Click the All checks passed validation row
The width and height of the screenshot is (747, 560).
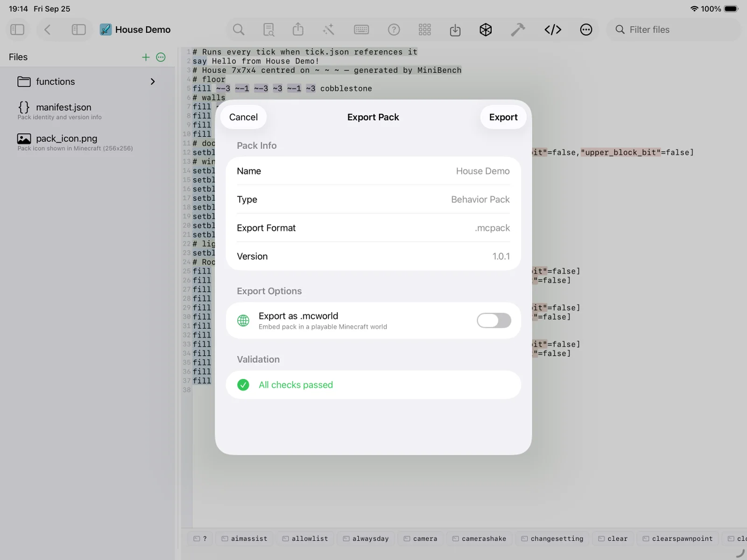pyautogui.click(x=373, y=385)
